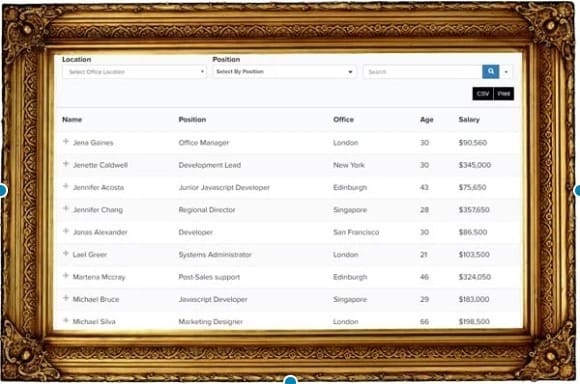580x384 pixels.
Task: Click the Print button
Action: click(504, 94)
